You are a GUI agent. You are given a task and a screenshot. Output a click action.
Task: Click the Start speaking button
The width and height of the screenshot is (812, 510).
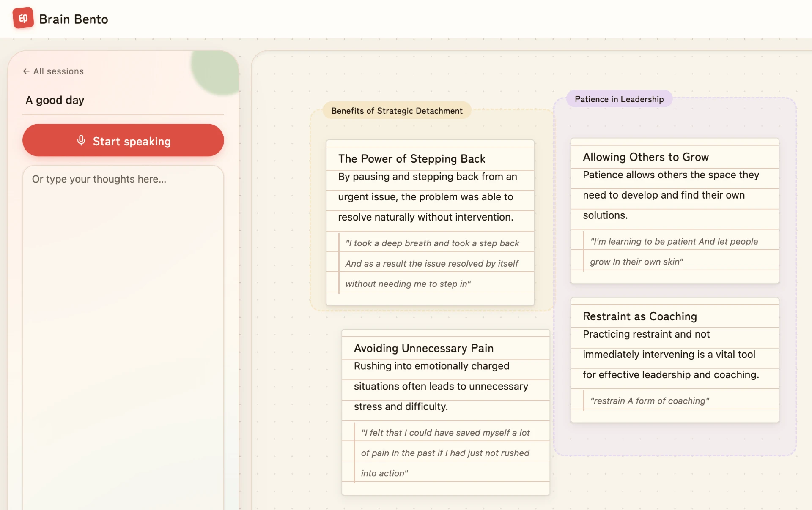point(123,140)
